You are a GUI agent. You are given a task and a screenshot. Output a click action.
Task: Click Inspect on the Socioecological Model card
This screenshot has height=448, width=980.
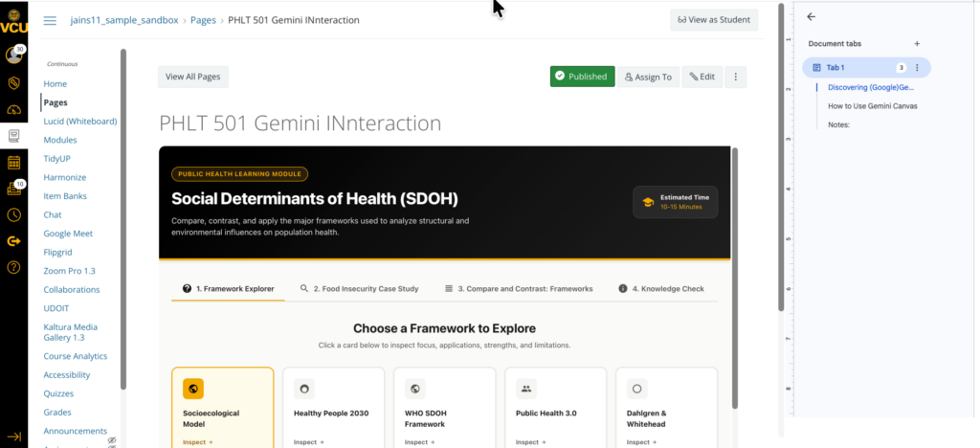click(197, 442)
